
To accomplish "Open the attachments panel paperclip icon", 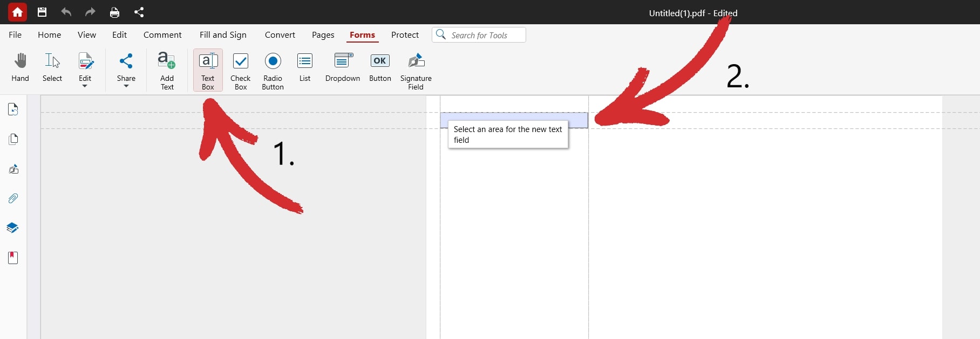I will click(x=13, y=198).
